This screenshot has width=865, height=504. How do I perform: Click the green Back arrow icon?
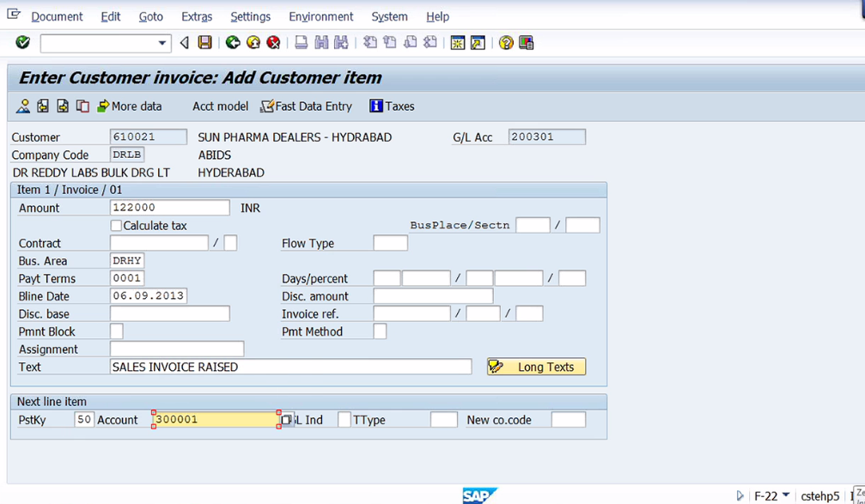tap(233, 42)
